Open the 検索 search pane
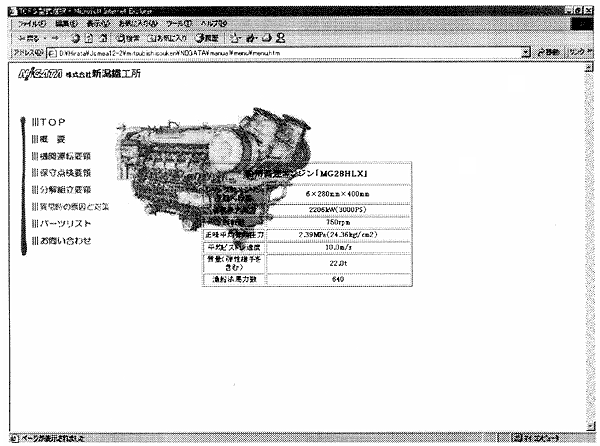600x446 pixels. [128, 38]
